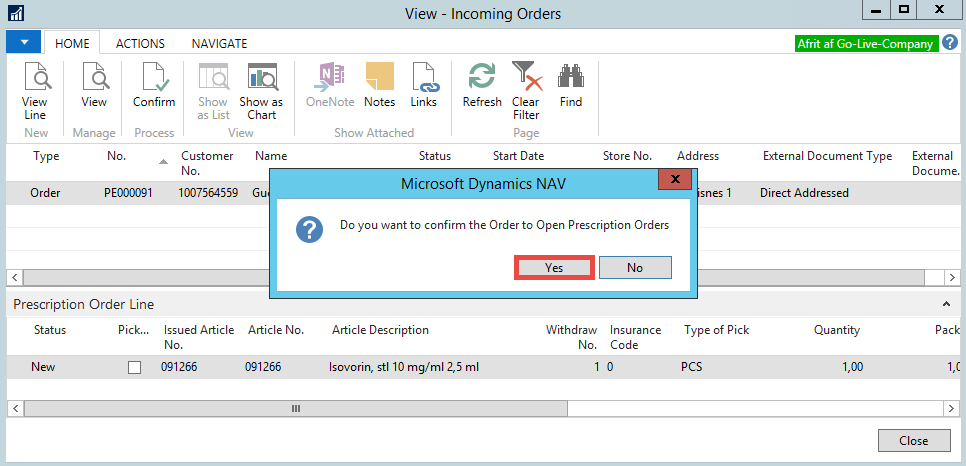Open the Help question mark icon
The image size is (966, 466).
click(951, 43)
